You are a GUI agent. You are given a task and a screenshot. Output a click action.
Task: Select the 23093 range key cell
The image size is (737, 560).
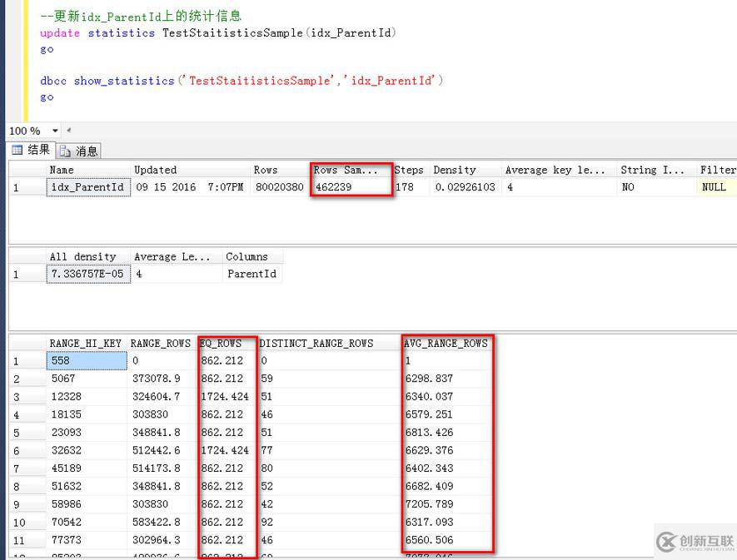[x=87, y=432]
